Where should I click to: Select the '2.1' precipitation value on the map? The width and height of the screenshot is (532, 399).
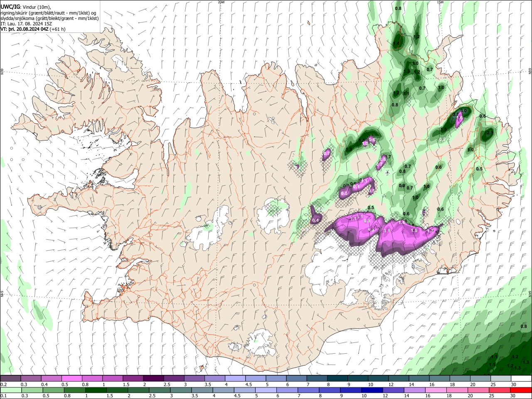490,133
